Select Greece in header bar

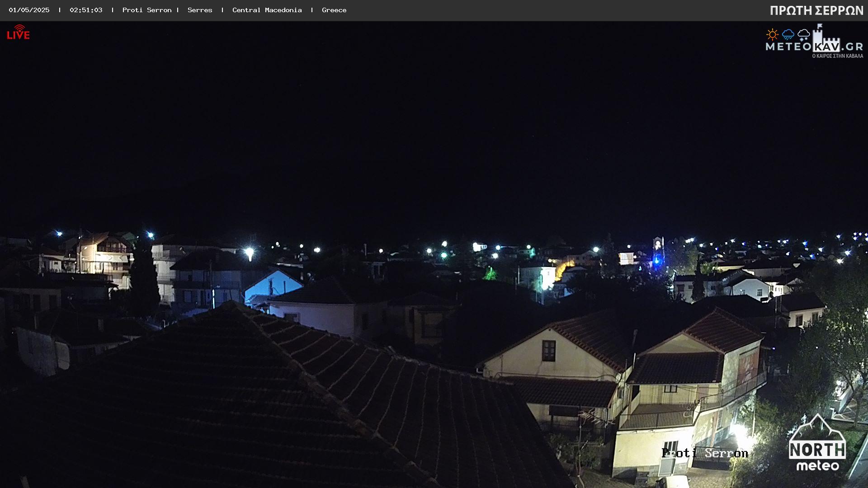(334, 10)
